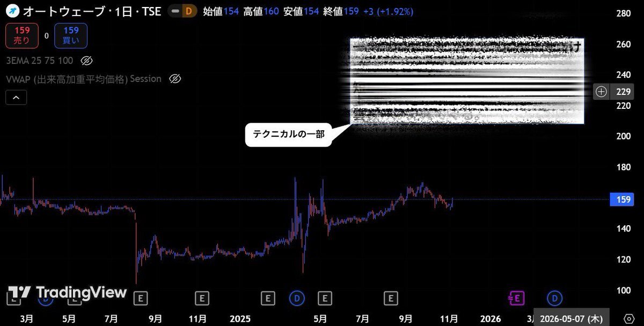The image size is (644, 326).
Task: Click the VWAP (出来高加重平均価格) indicator label
Action: click(83, 79)
